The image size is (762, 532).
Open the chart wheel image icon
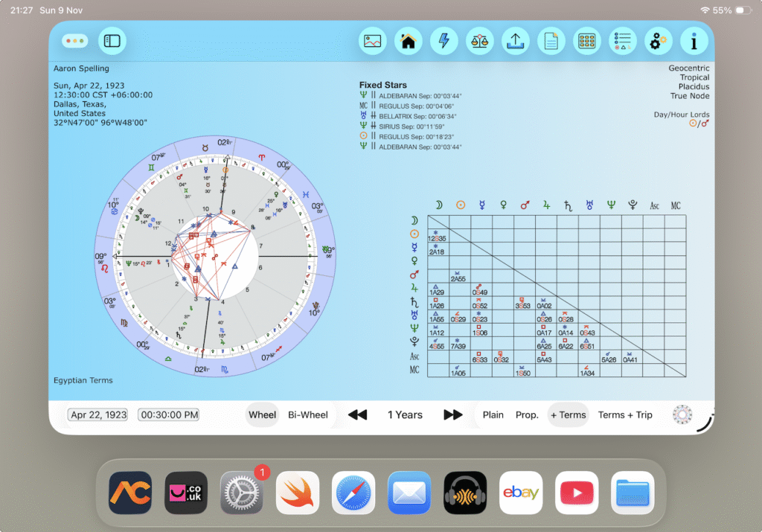coord(372,41)
